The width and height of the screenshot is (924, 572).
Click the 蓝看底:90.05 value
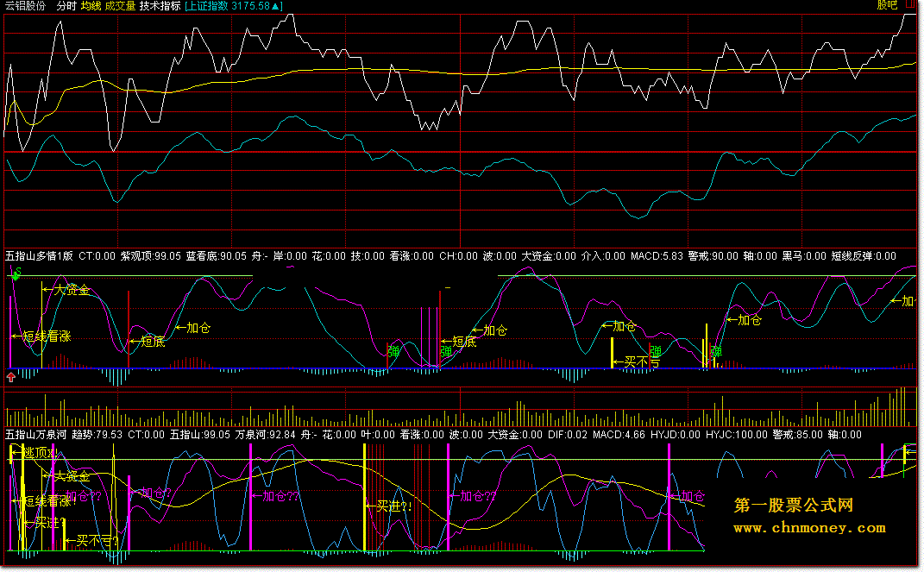pyautogui.click(x=217, y=256)
